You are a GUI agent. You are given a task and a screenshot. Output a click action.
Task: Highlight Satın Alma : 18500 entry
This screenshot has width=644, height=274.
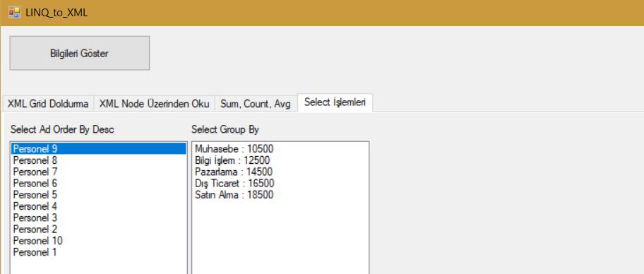point(280,195)
